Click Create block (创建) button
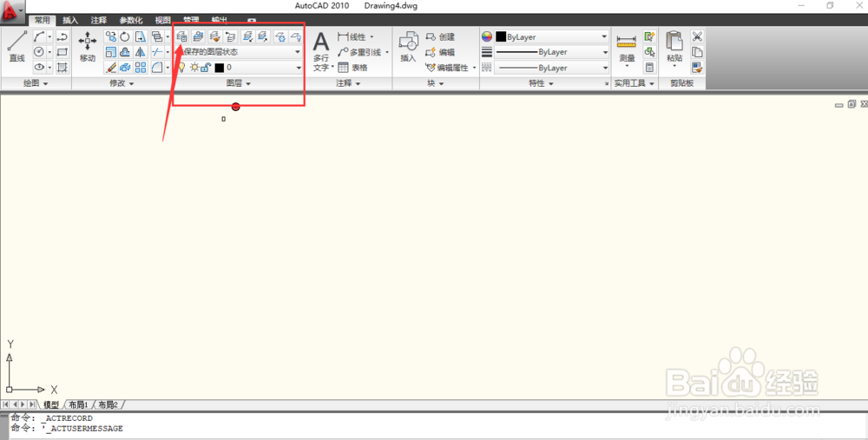Screen dimensions: 868x440 [440, 36]
